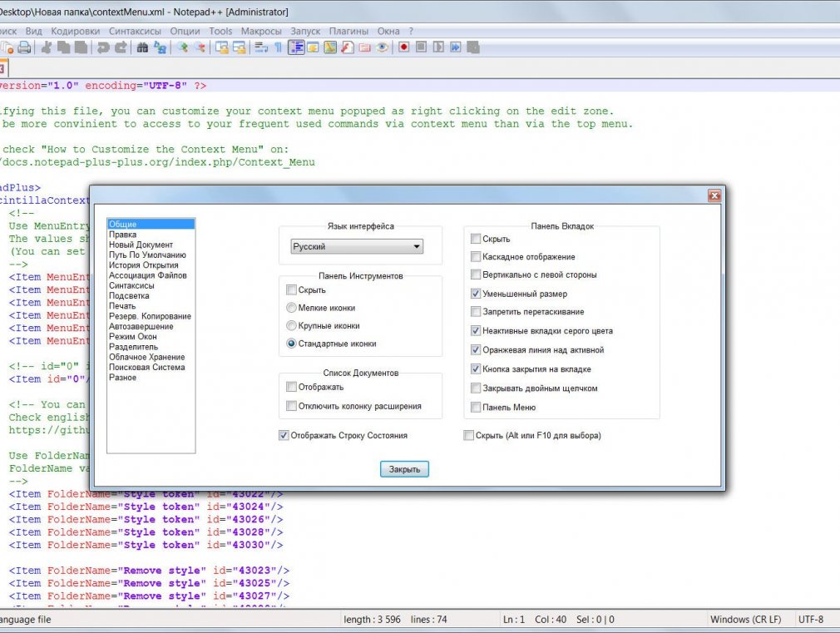This screenshot has width=840, height=633.
Task: Click the Zoom In toolbar icon
Action: click(x=182, y=47)
